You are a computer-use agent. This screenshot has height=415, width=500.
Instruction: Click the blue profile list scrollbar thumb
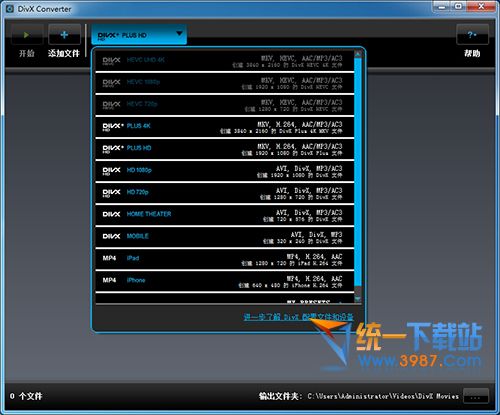click(358, 172)
